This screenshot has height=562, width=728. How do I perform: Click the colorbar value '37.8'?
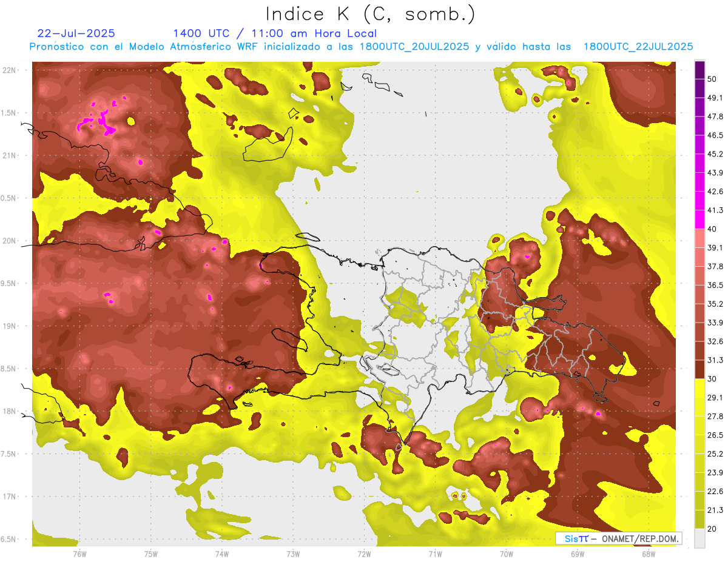click(x=715, y=267)
